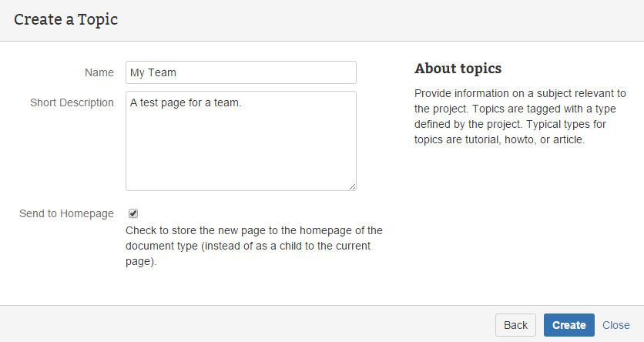Image resolution: width=644 pixels, height=342 pixels.
Task: Close the dialog via Close link
Action: coord(615,325)
